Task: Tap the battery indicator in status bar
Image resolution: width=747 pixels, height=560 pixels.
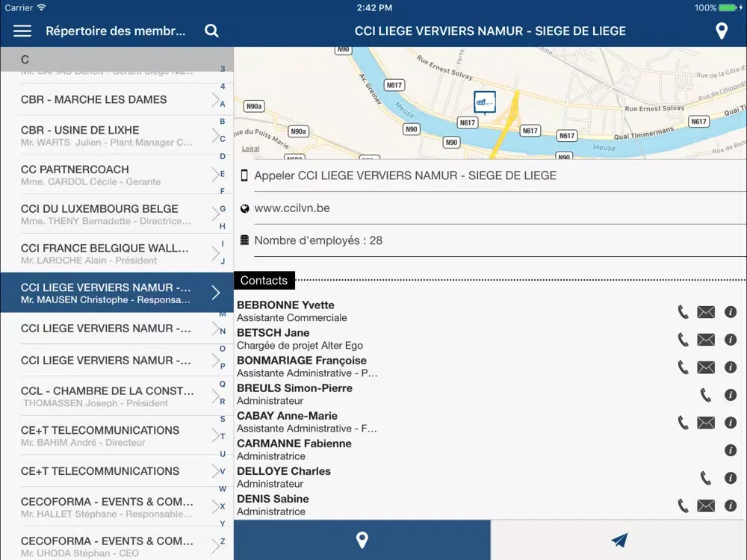Action: 729,7
